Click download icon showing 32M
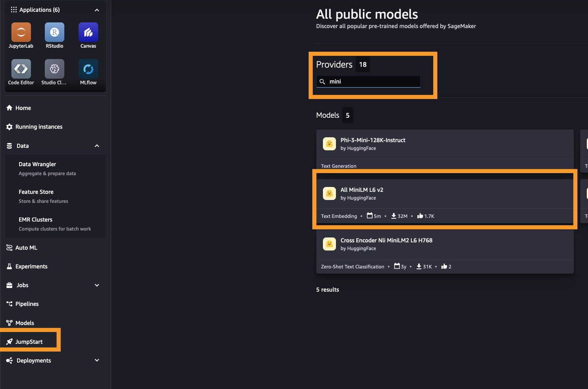The image size is (588, 389). (x=394, y=216)
